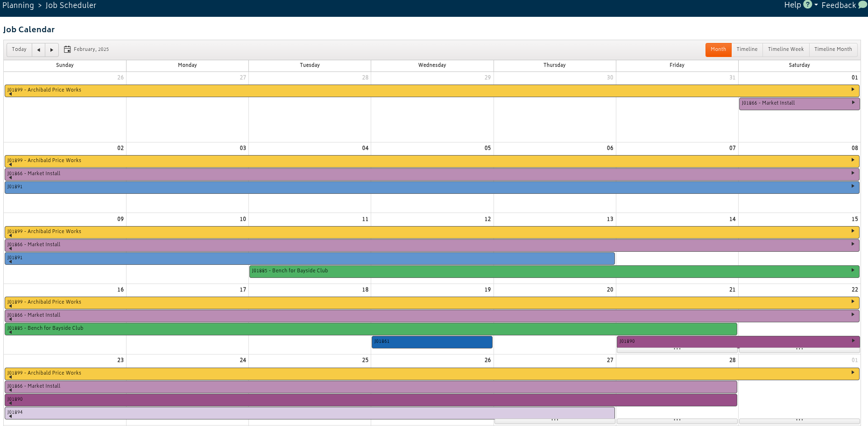868x426 pixels.
Task: Expand more events under Thursday 27
Action: click(555, 421)
